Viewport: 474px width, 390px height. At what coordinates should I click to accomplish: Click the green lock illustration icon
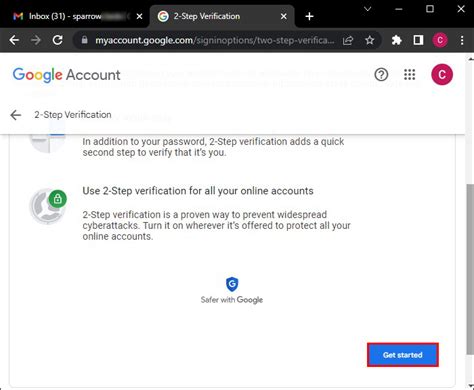tap(57, 199)
